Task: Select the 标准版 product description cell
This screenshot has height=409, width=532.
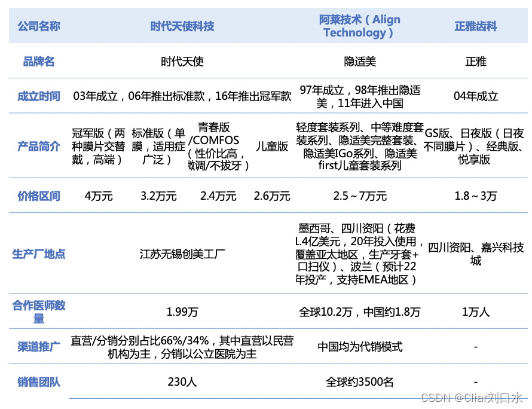Action: coord(158,146)
